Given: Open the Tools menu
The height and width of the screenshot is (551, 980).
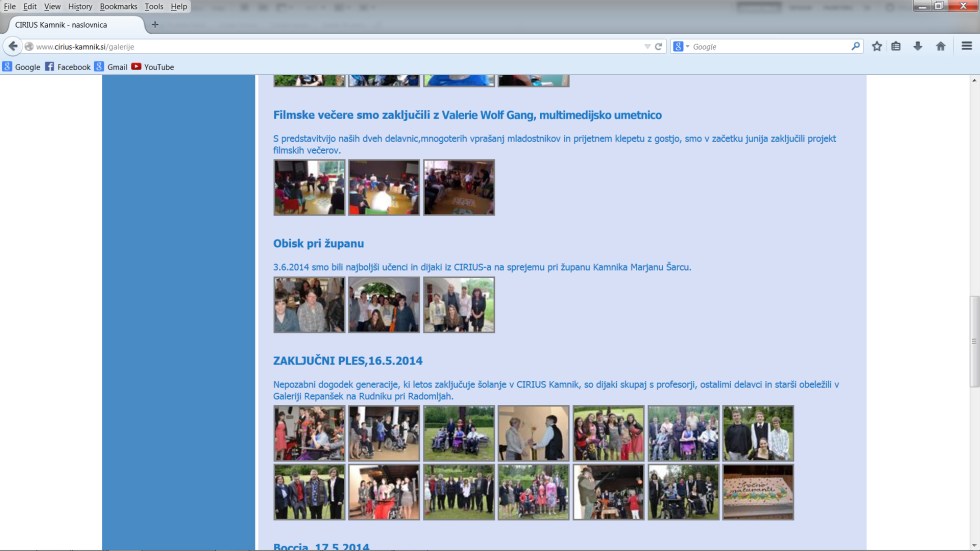Looking at the screenshot, I should (x=153, y=6).
